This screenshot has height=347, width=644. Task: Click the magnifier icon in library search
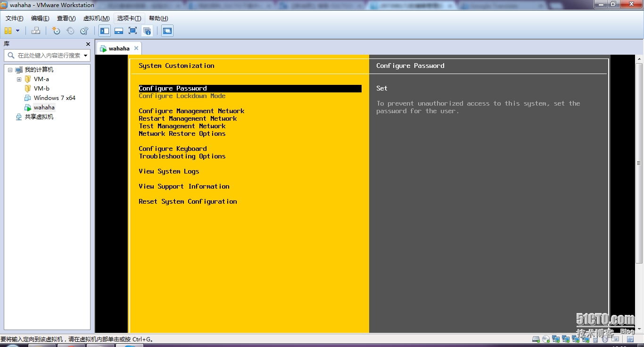[11, 55]
